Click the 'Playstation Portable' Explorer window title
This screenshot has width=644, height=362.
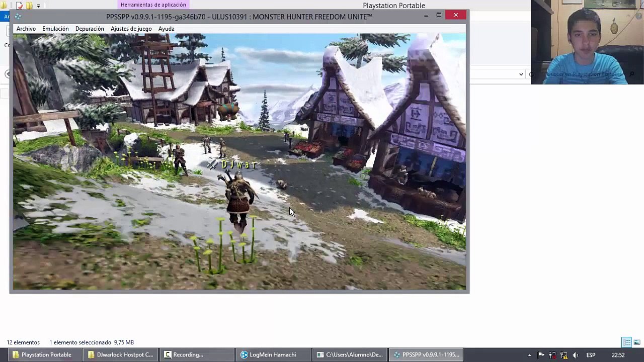[394, 6]
